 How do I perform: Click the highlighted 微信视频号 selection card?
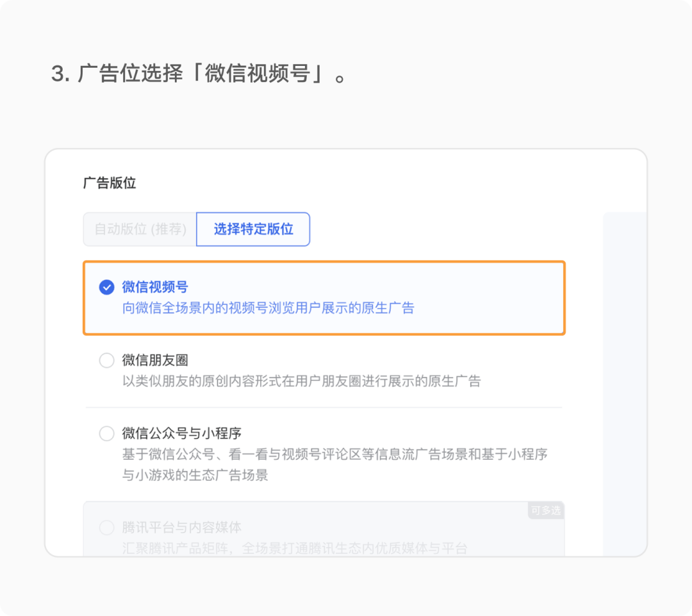click(x=324, y=296)
